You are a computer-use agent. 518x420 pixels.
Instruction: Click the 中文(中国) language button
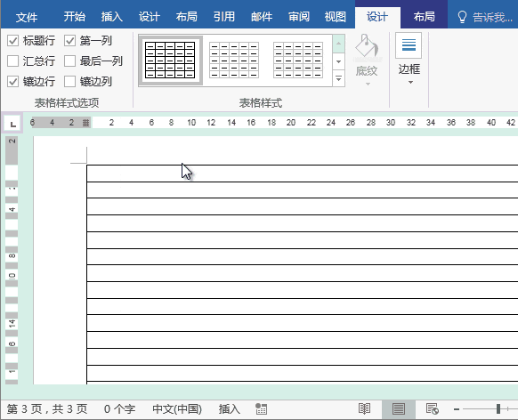pos(177,409)
